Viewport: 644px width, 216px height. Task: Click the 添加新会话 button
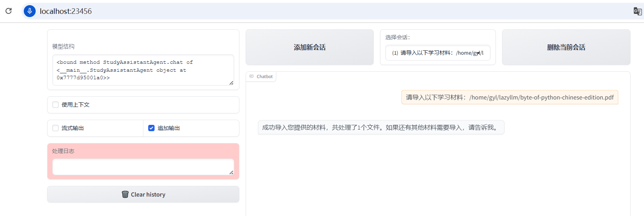310,47
